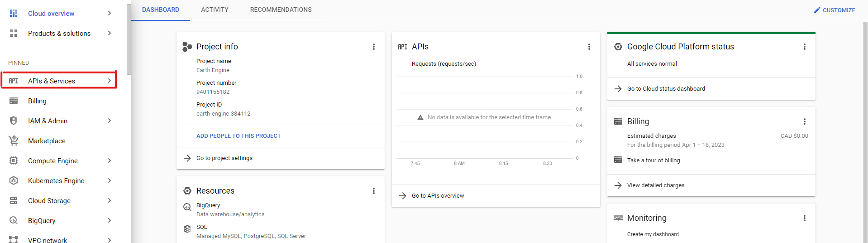Switch to the Activity tab

(x=215, y=10)
